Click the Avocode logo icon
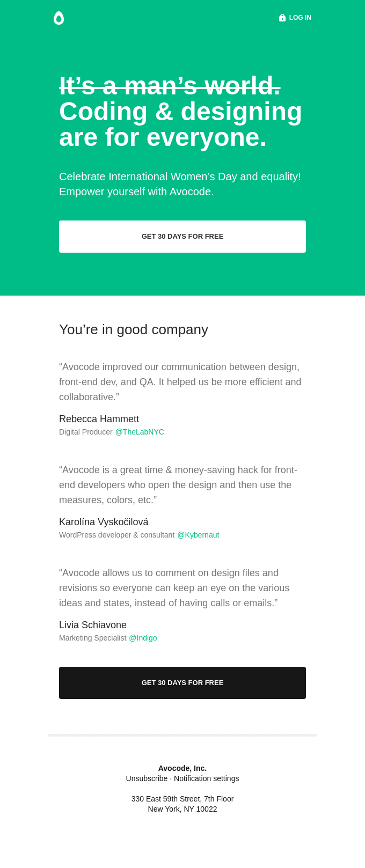Viewport: 365px width, 868px height. (x=59, y=18)
